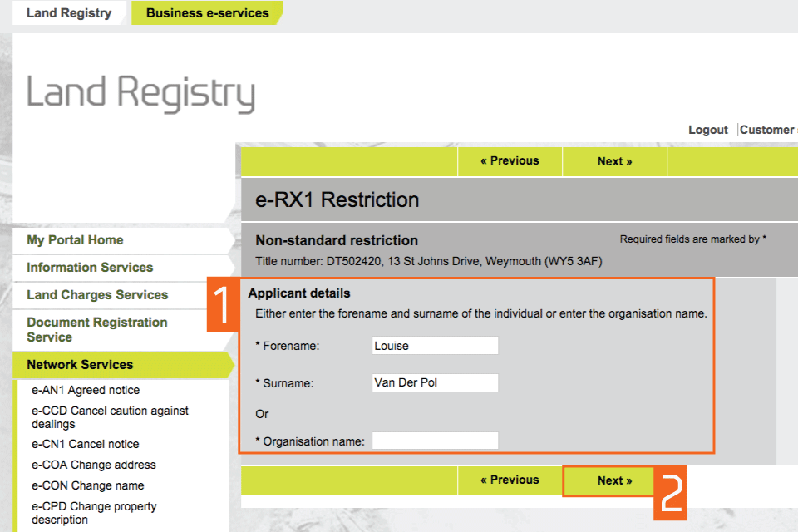Select Network Services in sidebar
This screenshot has height=532, width=798.
tap(80, 365)
